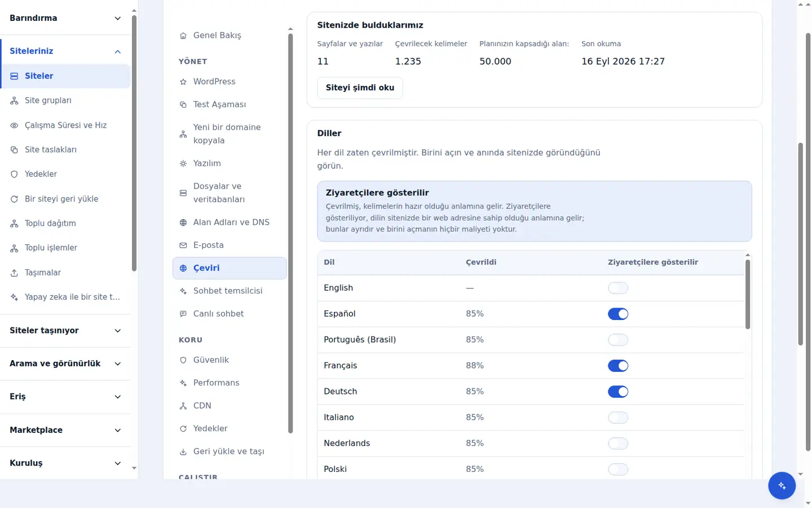
Task: Go to Test Aşaması page
Action: coord(230,104)
